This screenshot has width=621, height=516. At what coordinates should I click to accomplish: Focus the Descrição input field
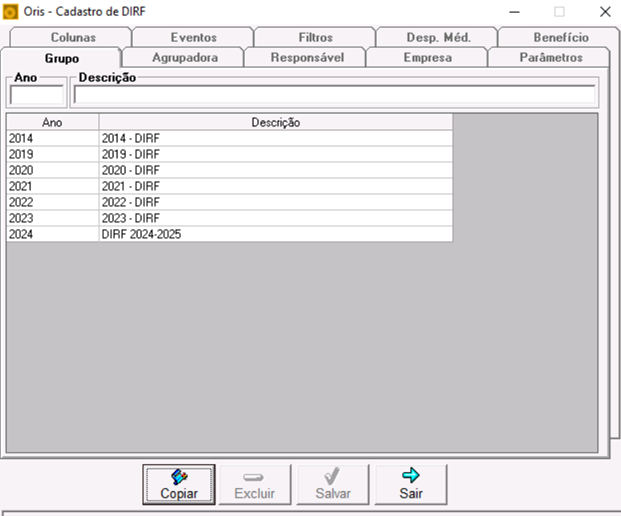point(334,95)
